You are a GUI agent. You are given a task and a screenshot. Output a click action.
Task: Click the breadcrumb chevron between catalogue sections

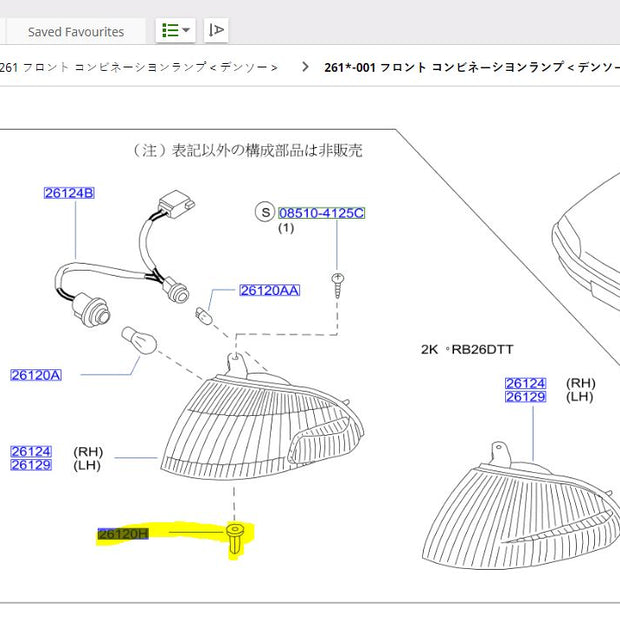point(303,68)
